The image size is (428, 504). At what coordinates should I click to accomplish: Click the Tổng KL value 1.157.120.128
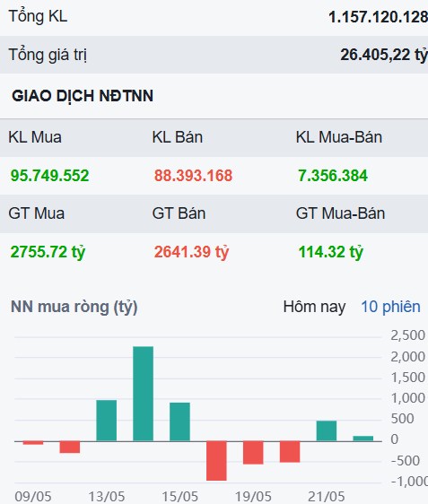click(378, 17)
